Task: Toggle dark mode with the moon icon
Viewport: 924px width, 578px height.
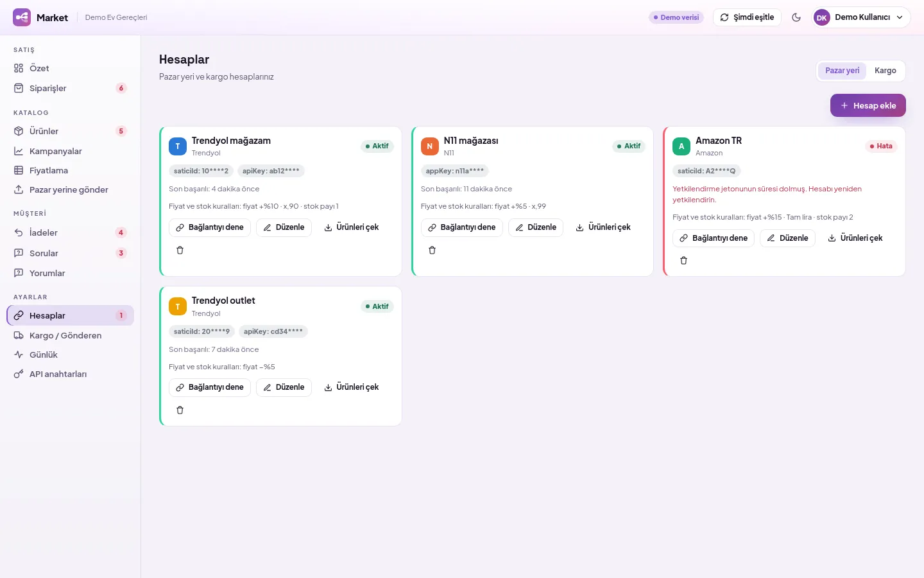Action: (796, 17)
